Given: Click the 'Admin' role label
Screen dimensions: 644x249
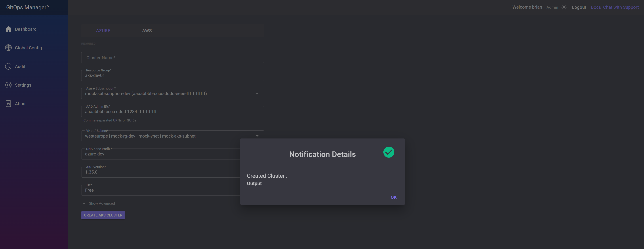Looking at the screenshot, I should [x=552, y=7].
